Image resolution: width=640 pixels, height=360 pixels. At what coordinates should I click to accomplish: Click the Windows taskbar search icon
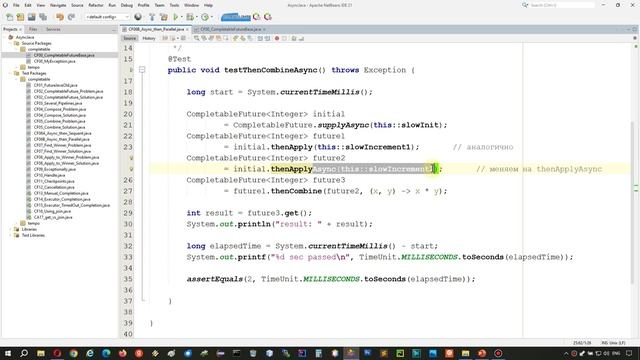[x=24, y=353]
